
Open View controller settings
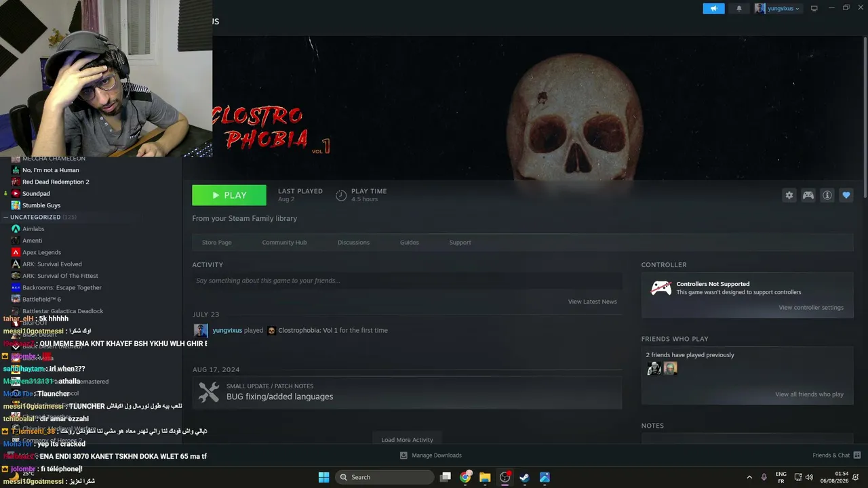coord(811,308)
